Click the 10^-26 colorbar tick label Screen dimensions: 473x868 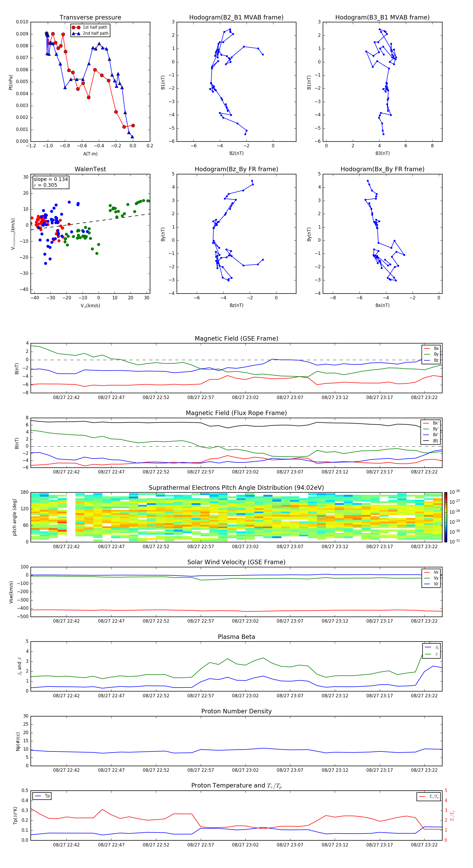(455, 492)
